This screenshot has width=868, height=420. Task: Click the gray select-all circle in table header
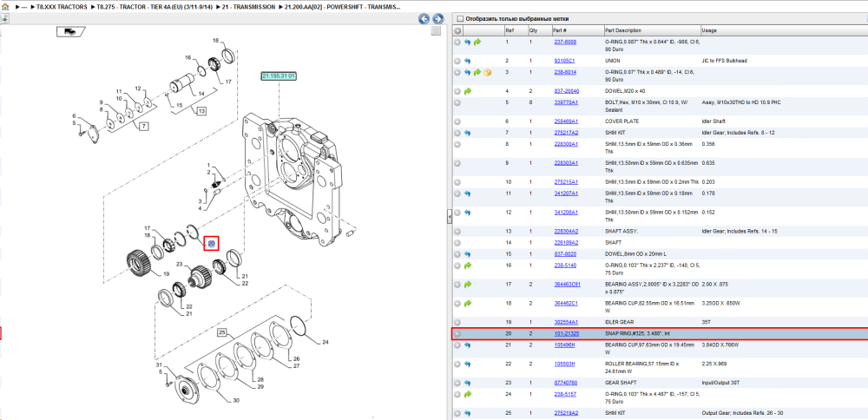click(x=457, y=30)
